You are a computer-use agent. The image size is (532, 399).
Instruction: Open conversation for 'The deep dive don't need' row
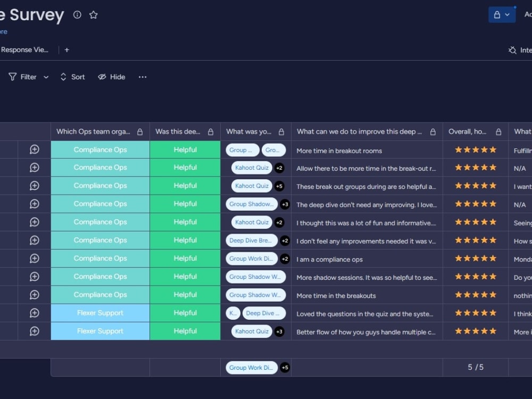click(x=34, y=204)
